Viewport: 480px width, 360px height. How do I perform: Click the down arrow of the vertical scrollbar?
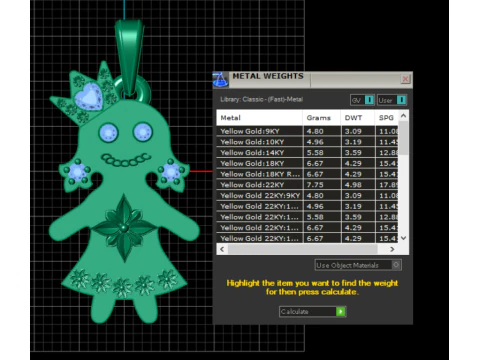click(x=403, y=238)
